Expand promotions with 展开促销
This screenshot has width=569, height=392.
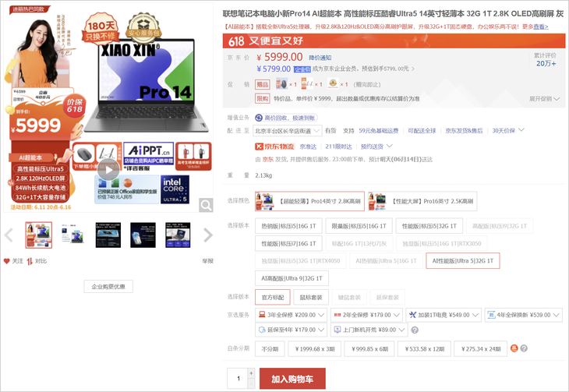pyautogui.click(x=544, y=99)
